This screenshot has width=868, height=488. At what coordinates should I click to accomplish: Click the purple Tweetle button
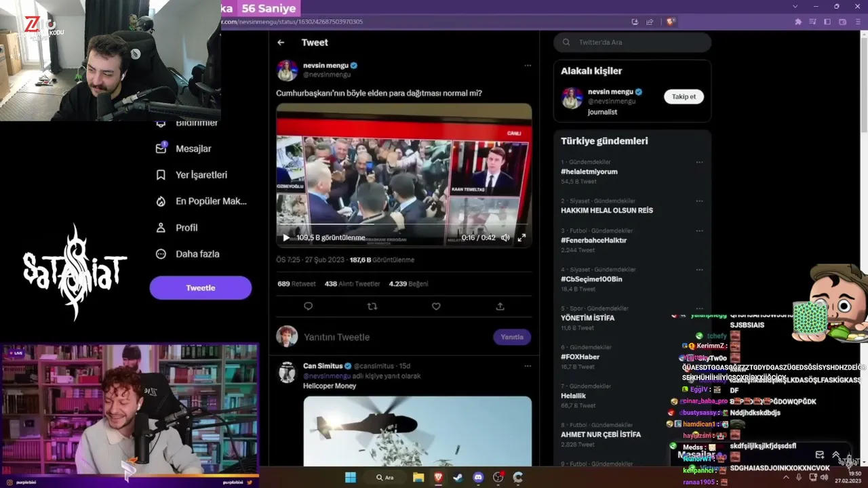coord(201,288)
